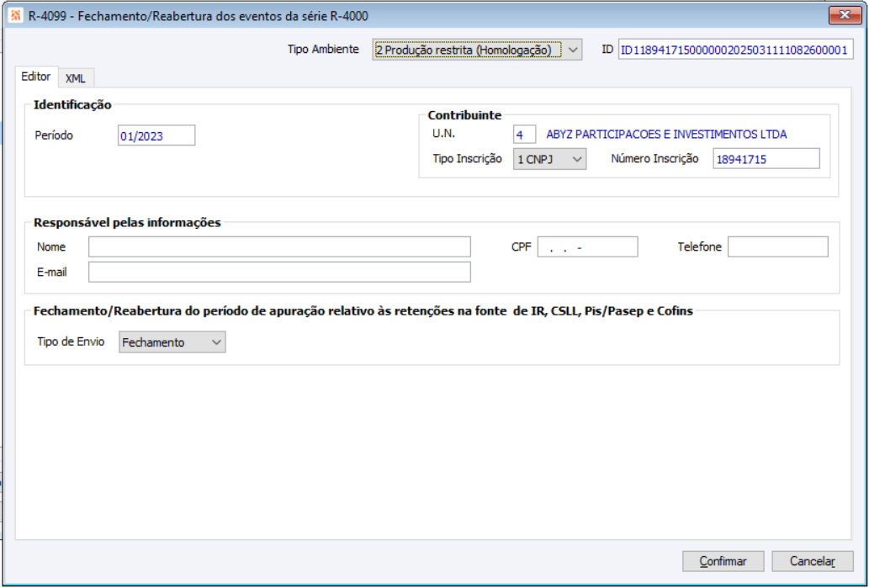
Task: Switch to the Editor tab
Action: point(36,77)
